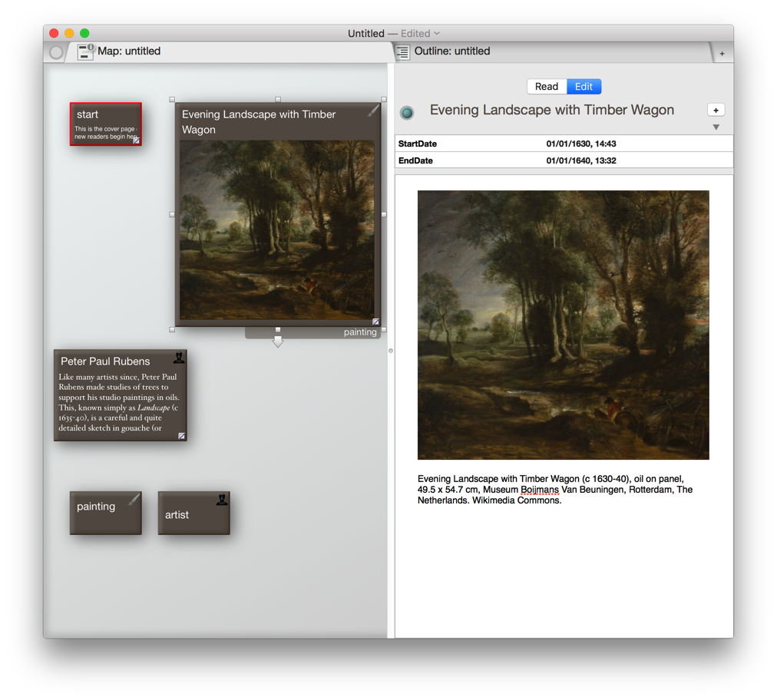
Task: Click the person badge on Peter Paul Rubens note
Action: pos(179,357)
